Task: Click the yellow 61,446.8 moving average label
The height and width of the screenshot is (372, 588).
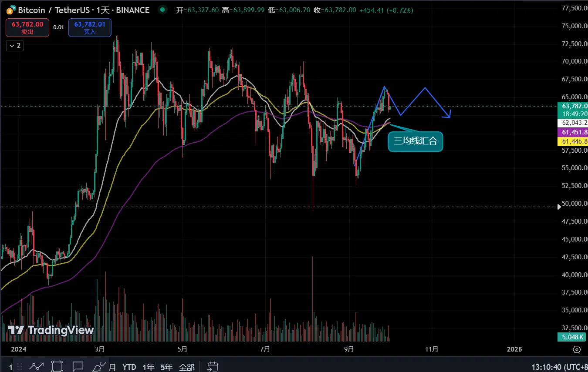Action: [x=572, y=141]
